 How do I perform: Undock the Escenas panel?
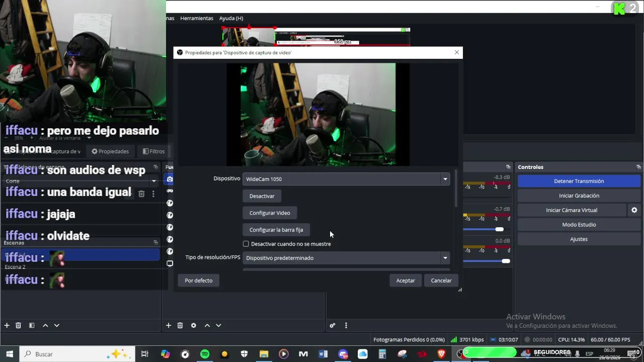click(155, 242)
